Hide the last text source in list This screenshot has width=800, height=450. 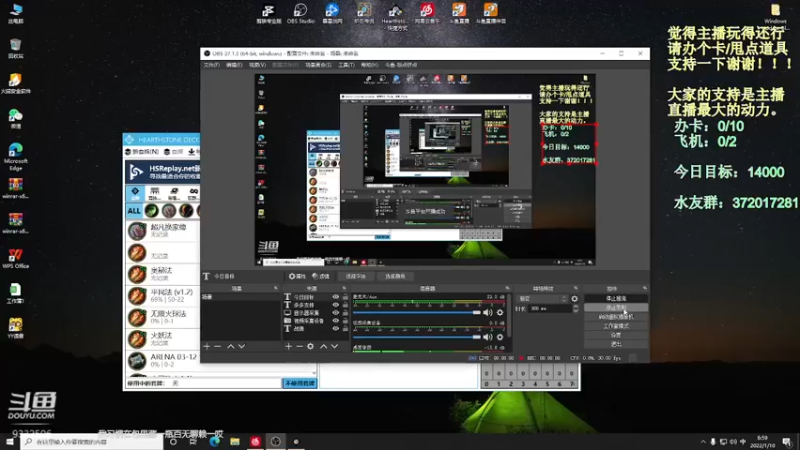click(x=336, y=329)
